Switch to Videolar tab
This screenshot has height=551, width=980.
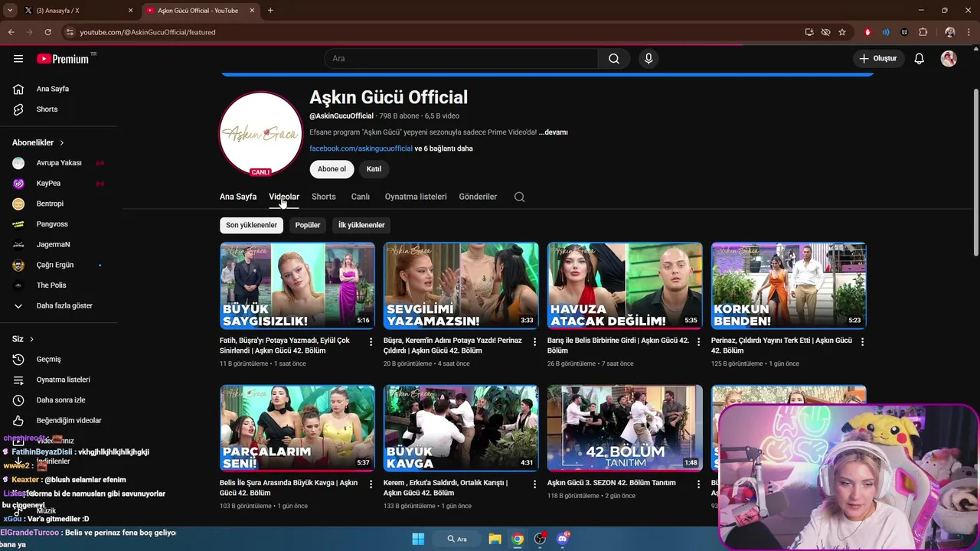pyautogui.click(x=284, y=197)
